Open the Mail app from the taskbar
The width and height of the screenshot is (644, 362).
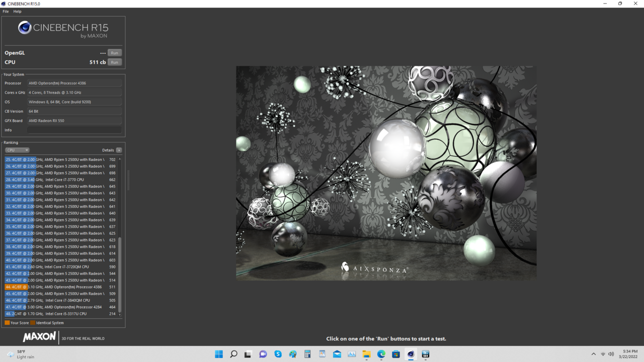pos(337,354)
